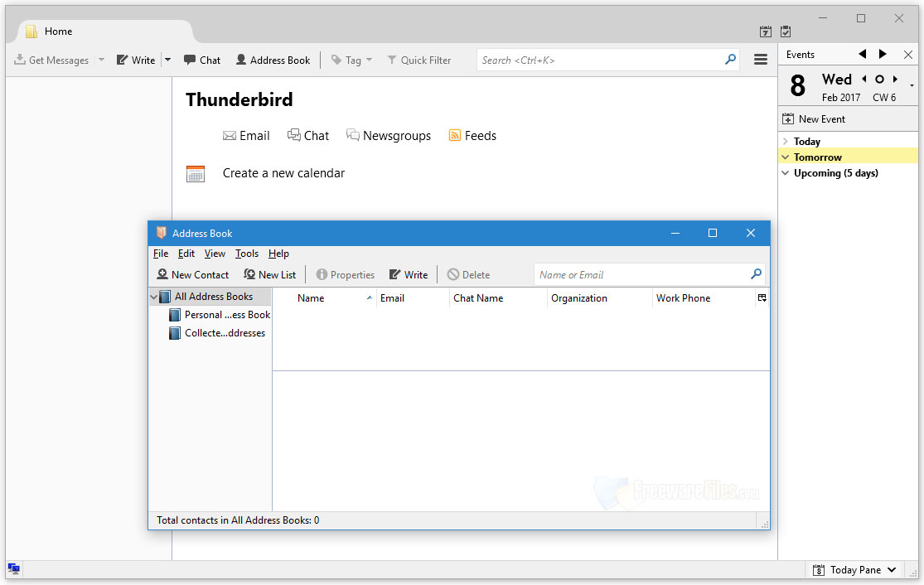Select Collected Addresses item
Image resolution: width=924 pixels, height=585 pixels.
pyautogui.click(x=217, y=333)
